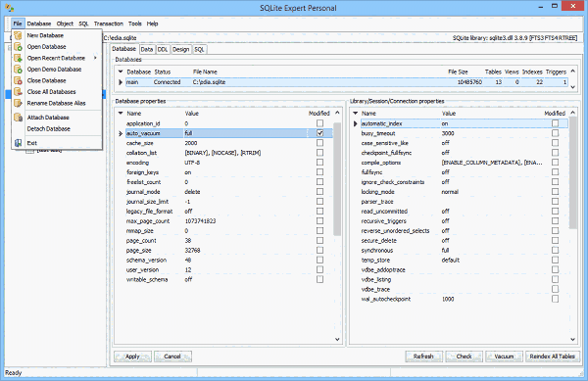Open Databases grid column dropdown arrow
This screenshot has width=588, height=381.
point(121,71)
